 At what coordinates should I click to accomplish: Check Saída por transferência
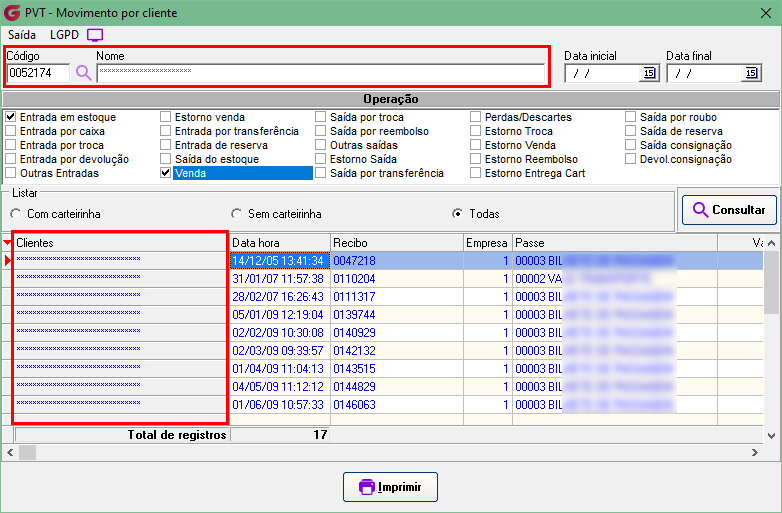(321, 173)
